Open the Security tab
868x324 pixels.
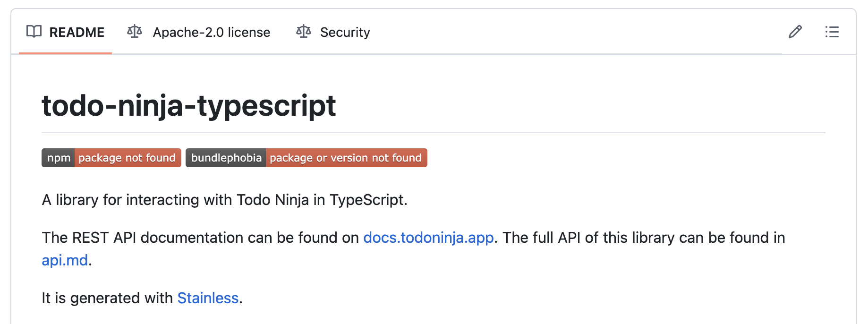click(x=333, y=32)
